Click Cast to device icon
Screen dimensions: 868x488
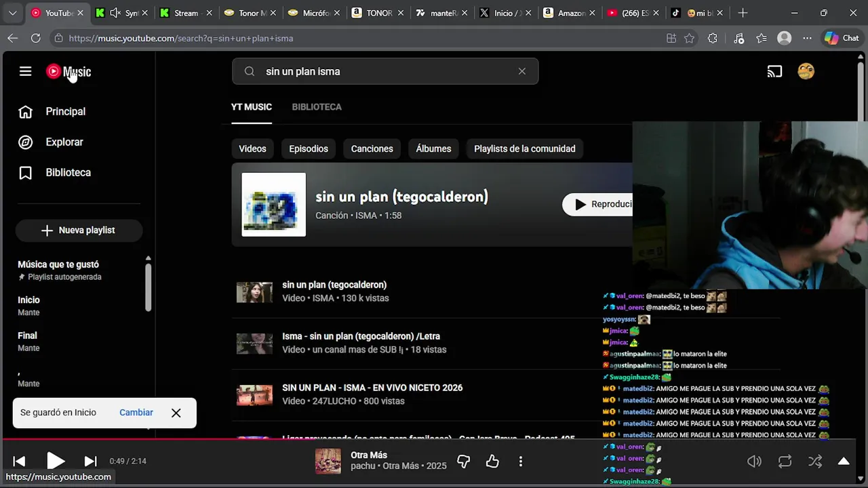(774, 71)
